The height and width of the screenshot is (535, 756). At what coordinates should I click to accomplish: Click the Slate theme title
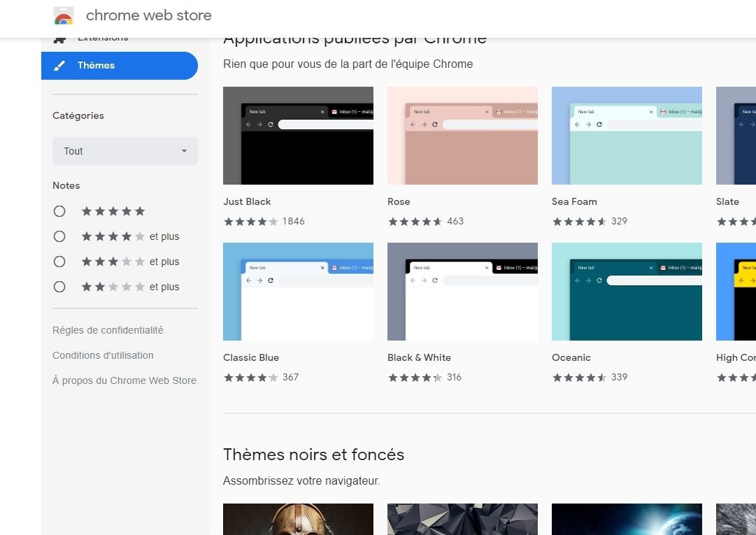pos(727,201)
